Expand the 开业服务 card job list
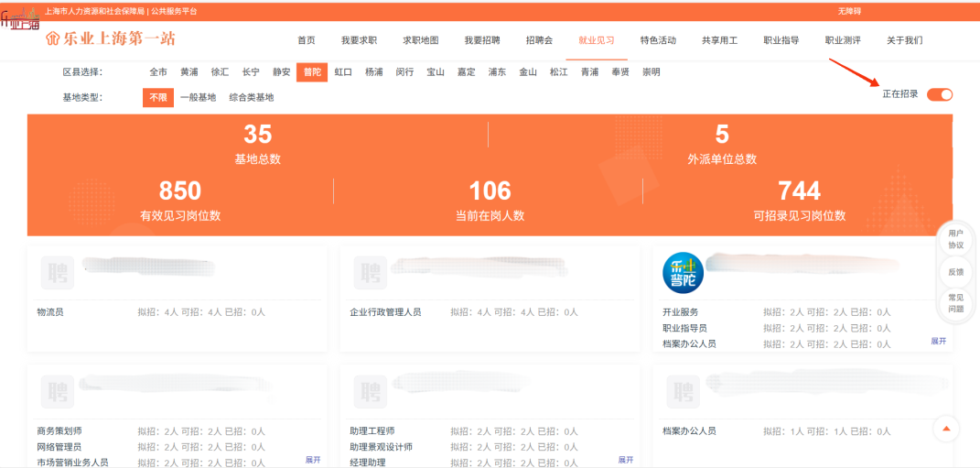Screen dimensions: 980x468 coord(938,341)
